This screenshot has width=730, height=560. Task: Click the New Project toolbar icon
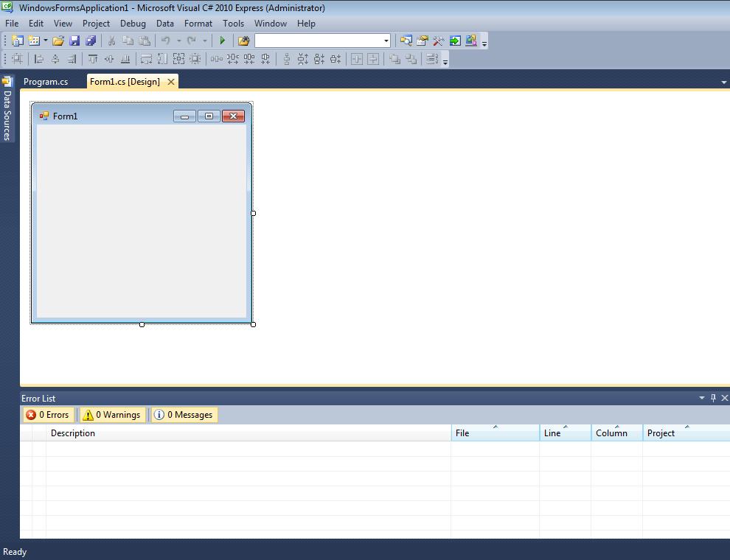click(17, 41)
